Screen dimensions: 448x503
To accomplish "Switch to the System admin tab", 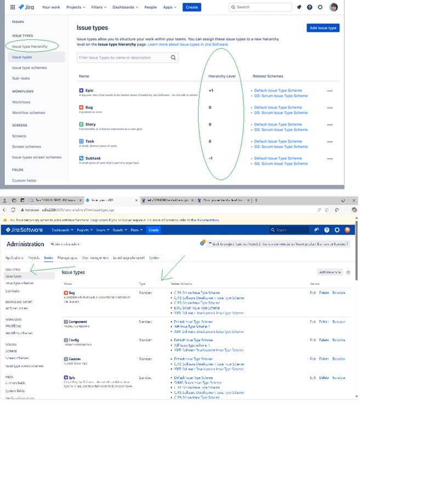I will (154, 258).
